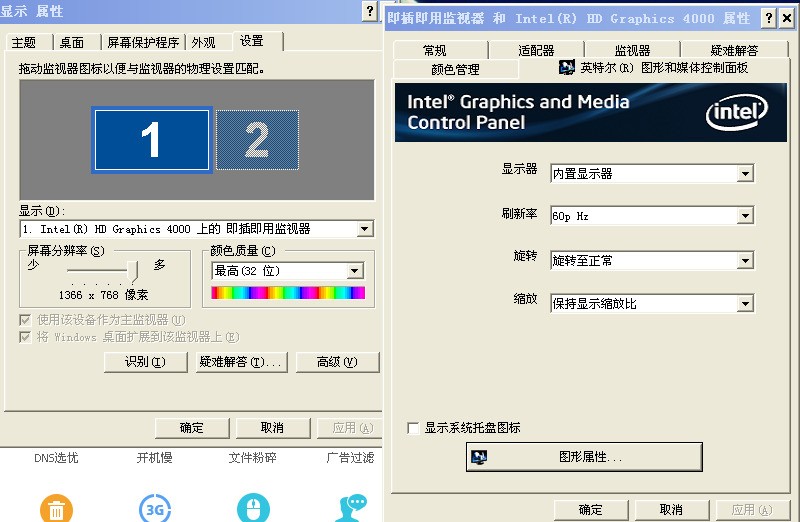Image resolution: width=800 pixels, height=522 pixels.
Task: Open 图形属性... button
Action: (584, 457)
